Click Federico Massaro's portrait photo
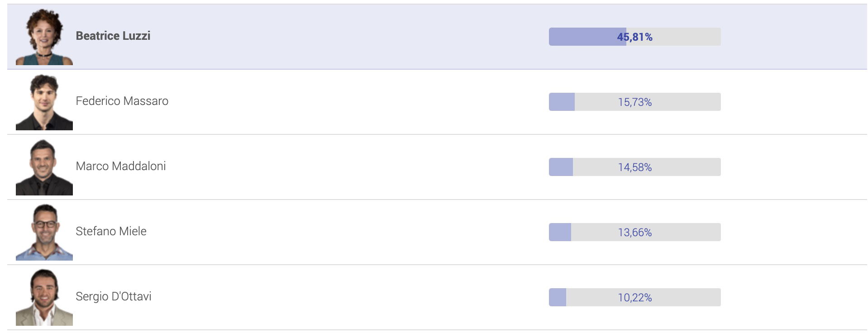Viewport: 868px width, 333px height. coord(44,102)
